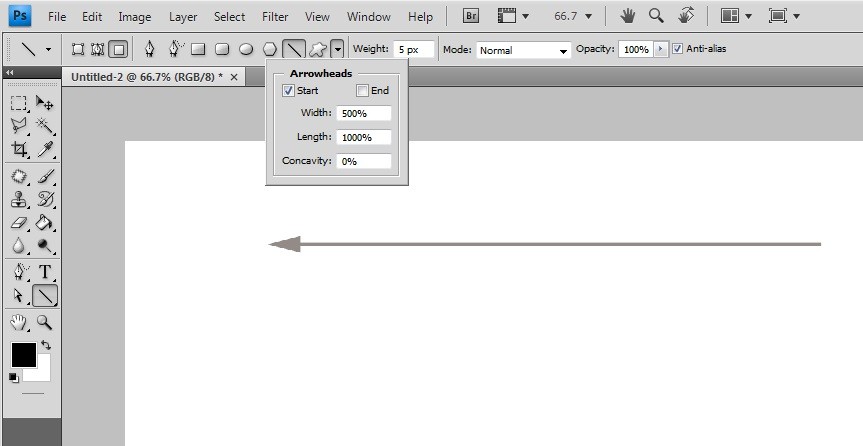The width and height of the screenshot is (863, 446).
Task: Switch to Paths mode
Action: pyautogui.click(x=97, y=50)
